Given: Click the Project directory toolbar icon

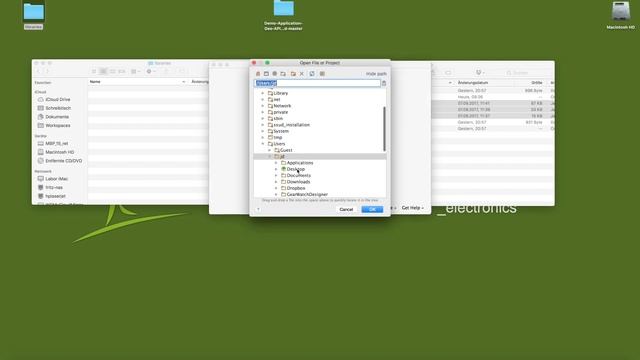Looking at the screenshot, I should 275,74.
